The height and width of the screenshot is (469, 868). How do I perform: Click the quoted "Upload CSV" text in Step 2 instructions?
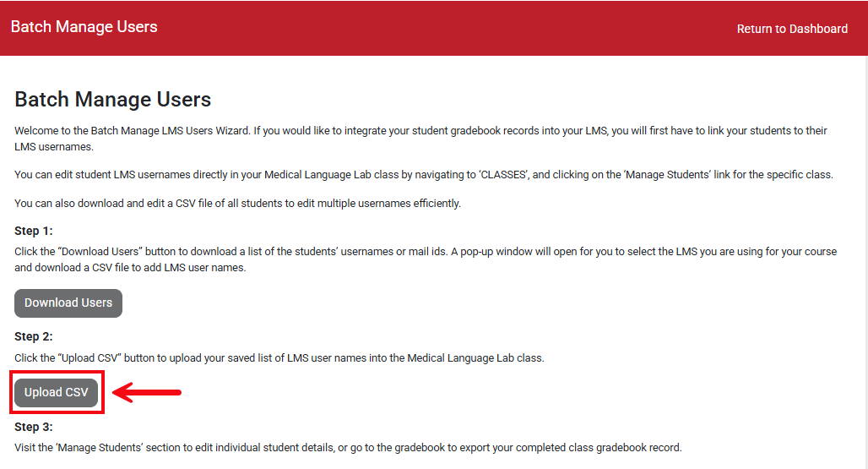tap(90, 357)
